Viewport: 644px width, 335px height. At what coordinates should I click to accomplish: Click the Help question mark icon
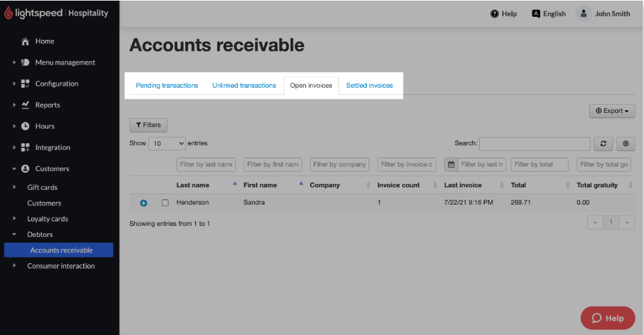[x=494, y=14]
